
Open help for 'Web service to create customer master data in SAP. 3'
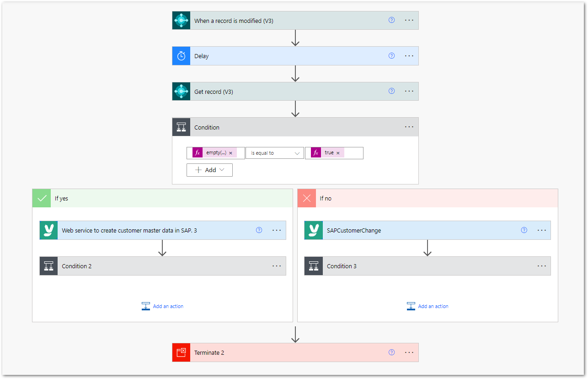259,230
